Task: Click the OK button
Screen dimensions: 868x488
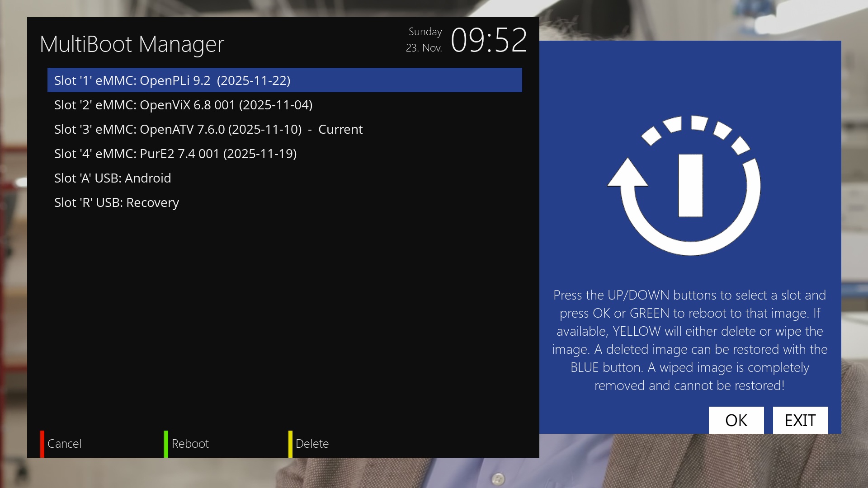Action: click(x=736, y=420)
